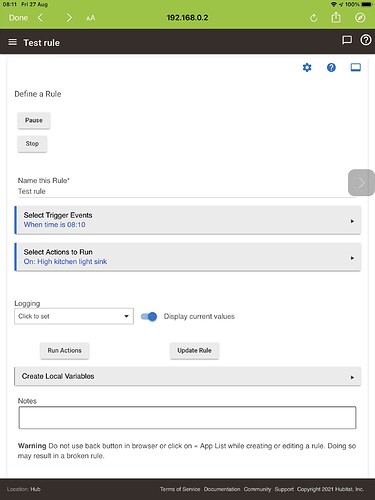Viewport: 375px width, 500px height.
Task: Click the 'Location: Hub' footer text
Action: point(24,489)
